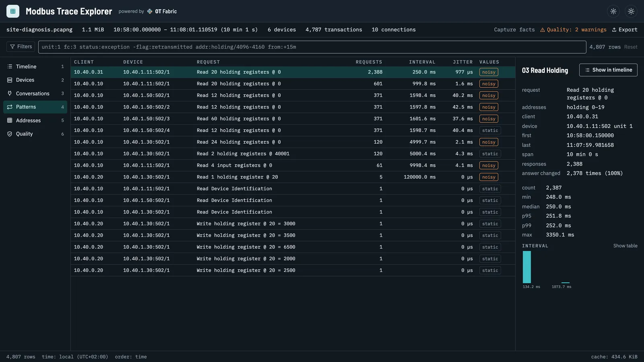Viewport: 644px width, 362px height.
Task: Select the Read 4 input registers row
Action: tap(293, 165)
